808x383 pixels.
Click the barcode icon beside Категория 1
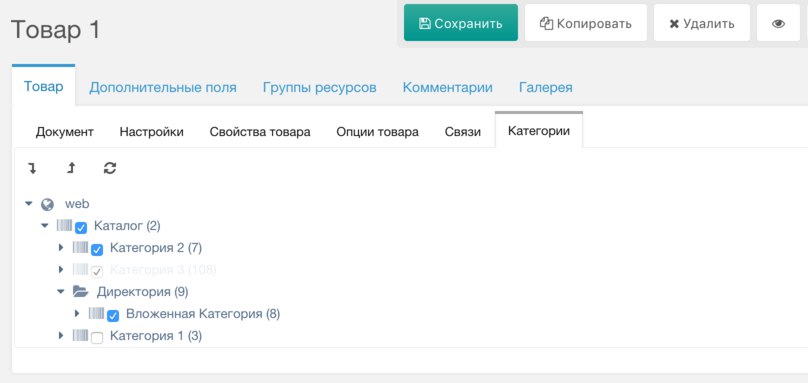pos(80,335)
